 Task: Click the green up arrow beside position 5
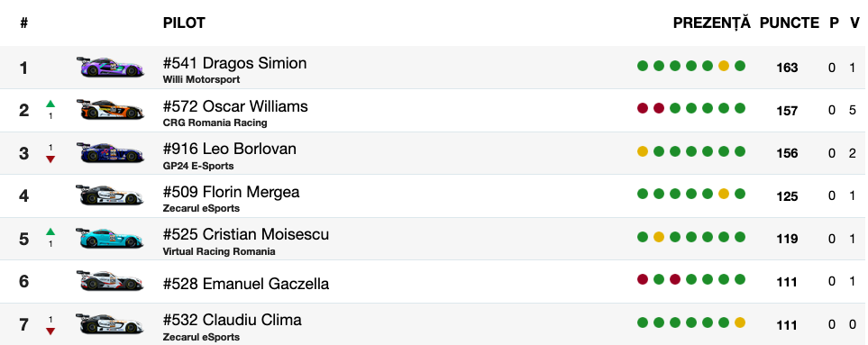[x=50, y=232]
